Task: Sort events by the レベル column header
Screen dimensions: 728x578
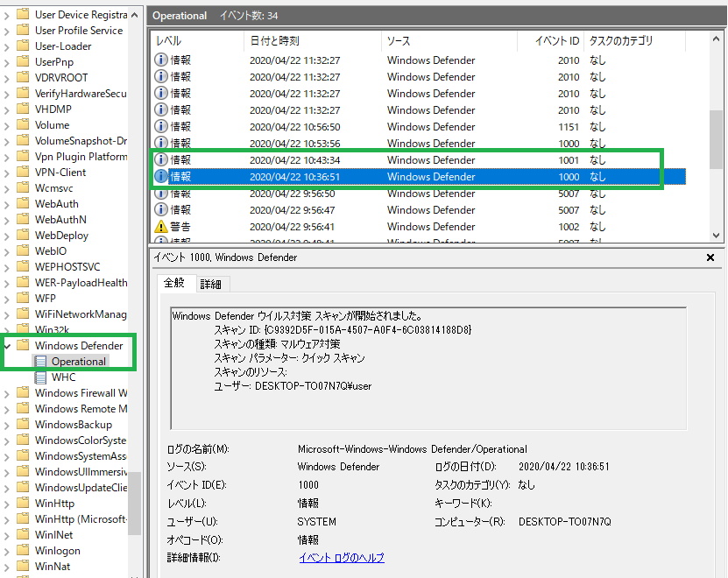Action: pos(197,41)
